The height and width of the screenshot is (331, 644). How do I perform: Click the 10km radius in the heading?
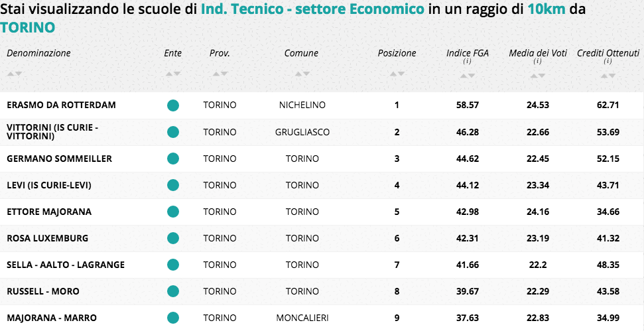tap(548, 9)
